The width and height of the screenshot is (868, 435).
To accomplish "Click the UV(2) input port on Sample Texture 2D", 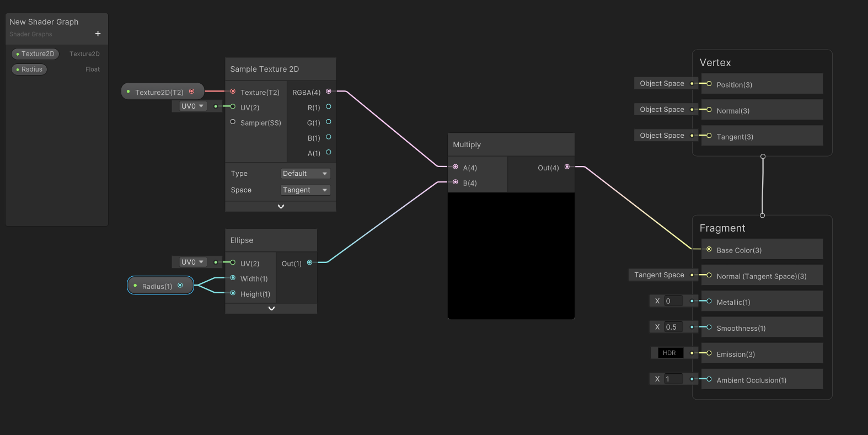I will (x=233, y=106).
